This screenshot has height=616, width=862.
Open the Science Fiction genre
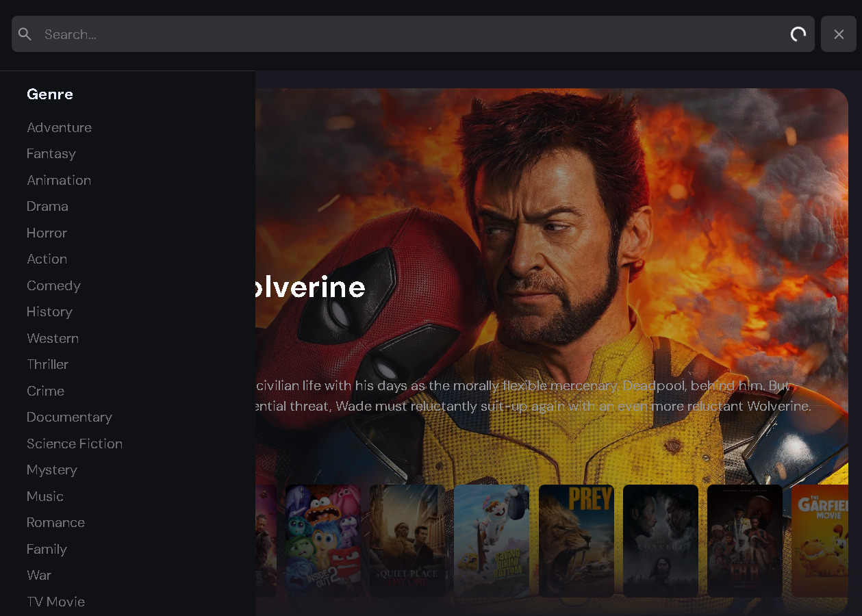point(75,444)
